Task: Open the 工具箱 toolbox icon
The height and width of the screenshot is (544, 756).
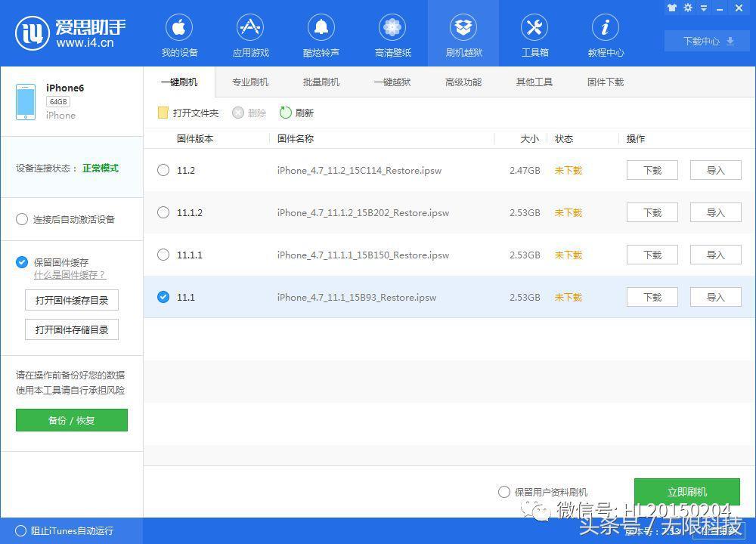Action: click(534, 29)
